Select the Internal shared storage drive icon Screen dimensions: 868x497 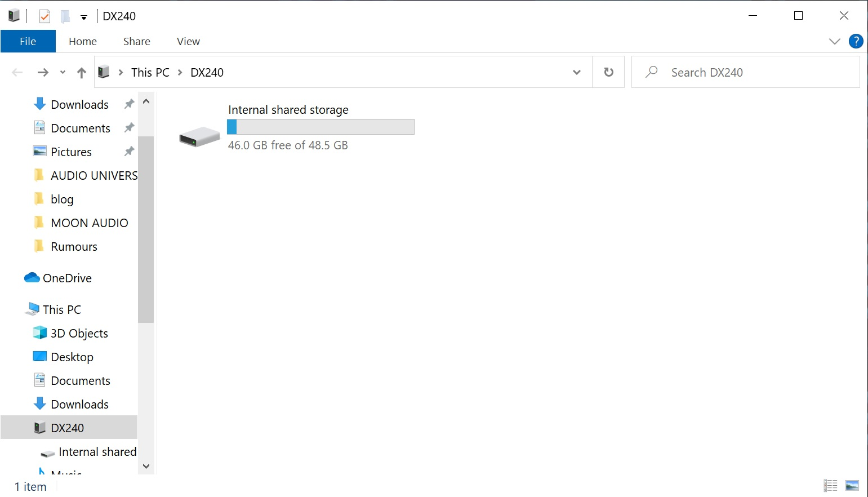coord(199,136)
